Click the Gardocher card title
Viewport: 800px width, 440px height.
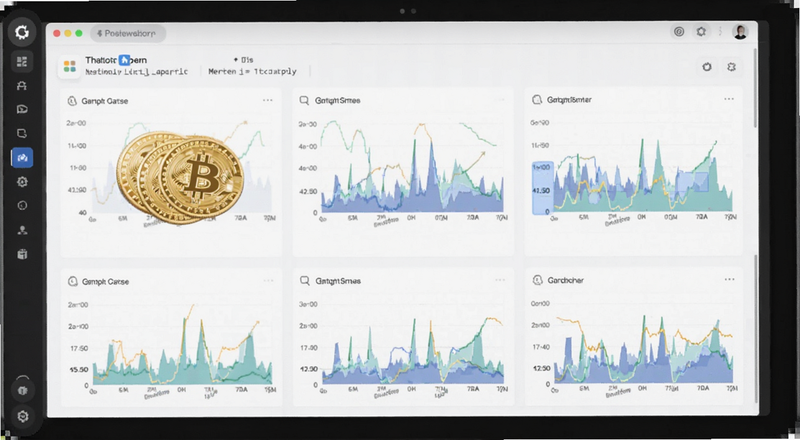pos(566,280)
